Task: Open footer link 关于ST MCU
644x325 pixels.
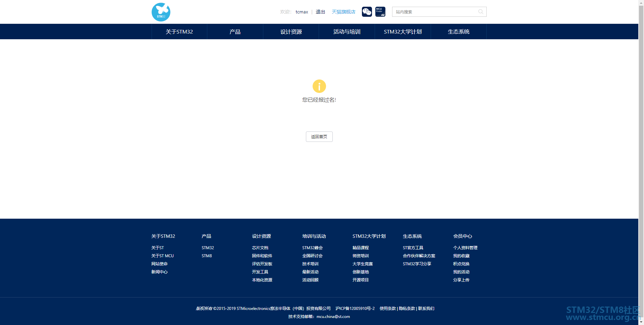Action: pyautogui.click(x=163, y=256)
